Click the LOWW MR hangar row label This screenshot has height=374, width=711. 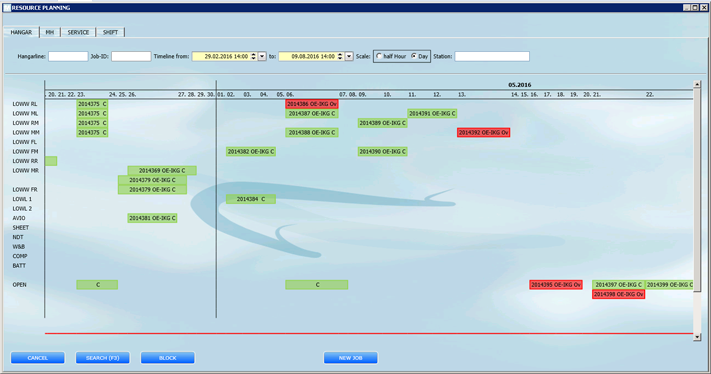[x=25, y=170]
